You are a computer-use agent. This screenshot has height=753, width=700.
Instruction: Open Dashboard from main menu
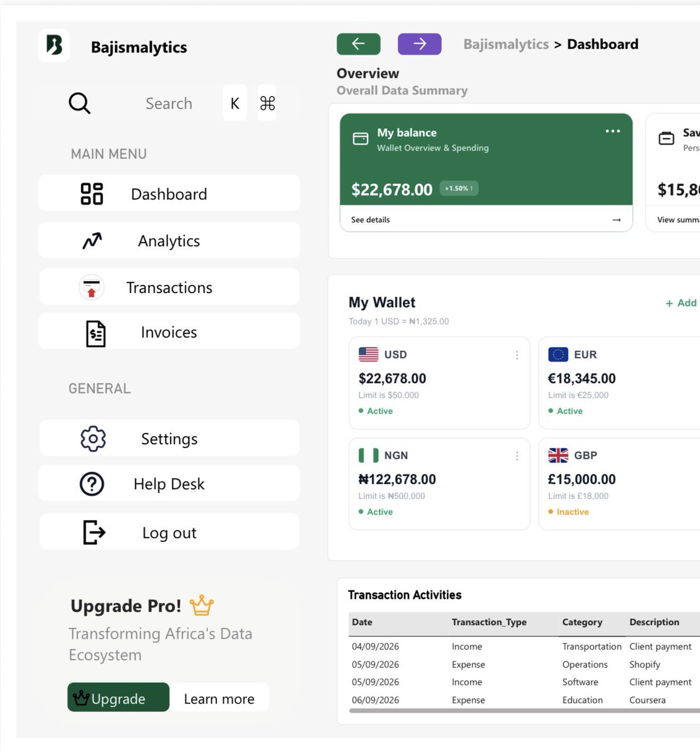tap(169, 193)
